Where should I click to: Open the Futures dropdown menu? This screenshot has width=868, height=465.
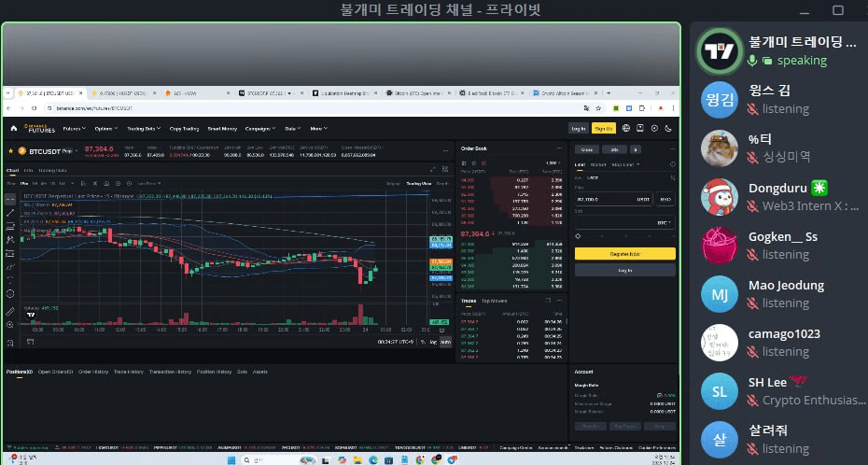(74, 129)
